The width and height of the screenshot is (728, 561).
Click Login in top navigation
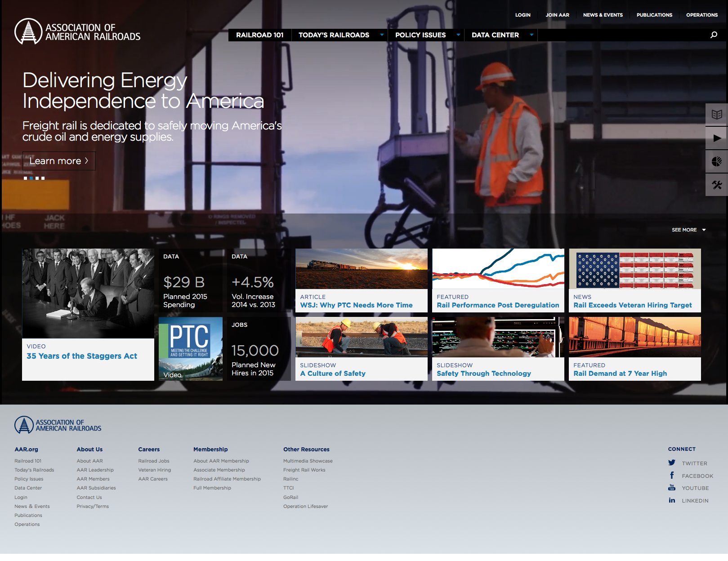point(523,15)
